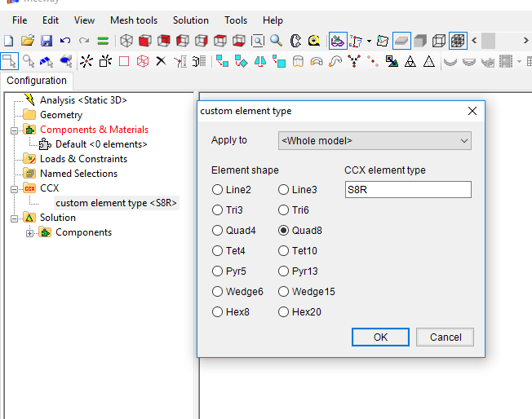Viewport: 532px width, 419px height.
Task: Open the animation dropdown arrow in toolbar
Action: tap(519, 62)
